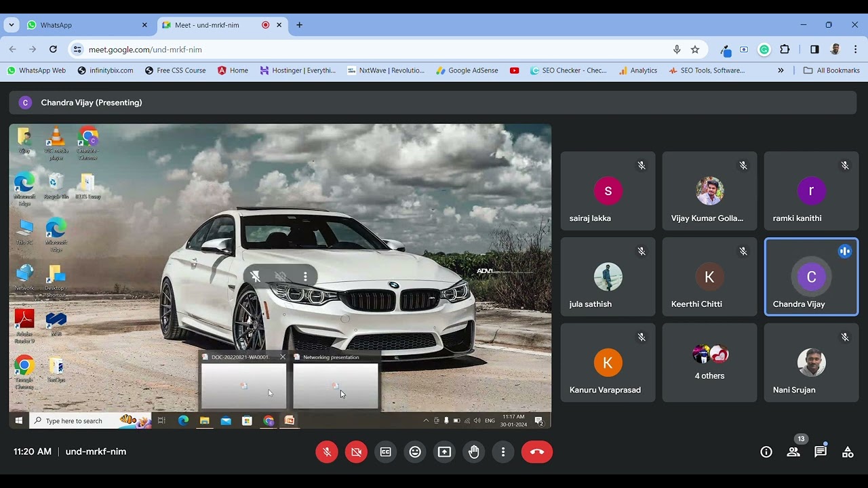868x488 pixels.
Task: Close the WhatsApp tab
Action: point(144,25)
